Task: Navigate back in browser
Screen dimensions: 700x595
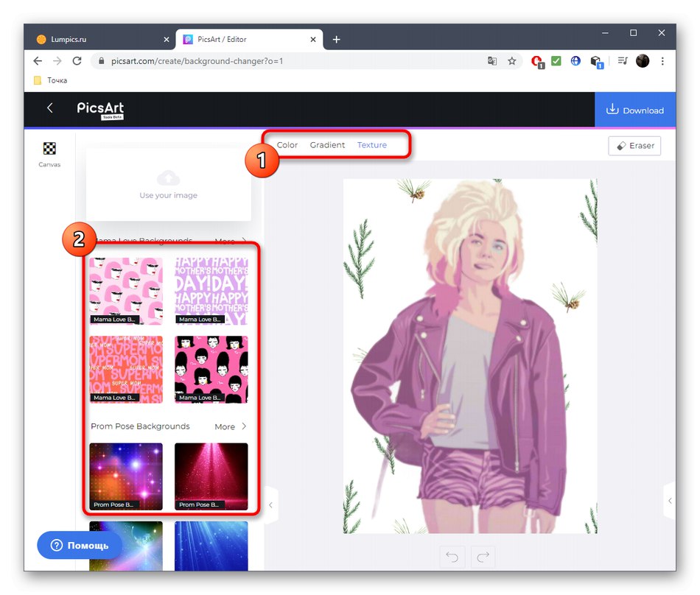Action: 38,61
